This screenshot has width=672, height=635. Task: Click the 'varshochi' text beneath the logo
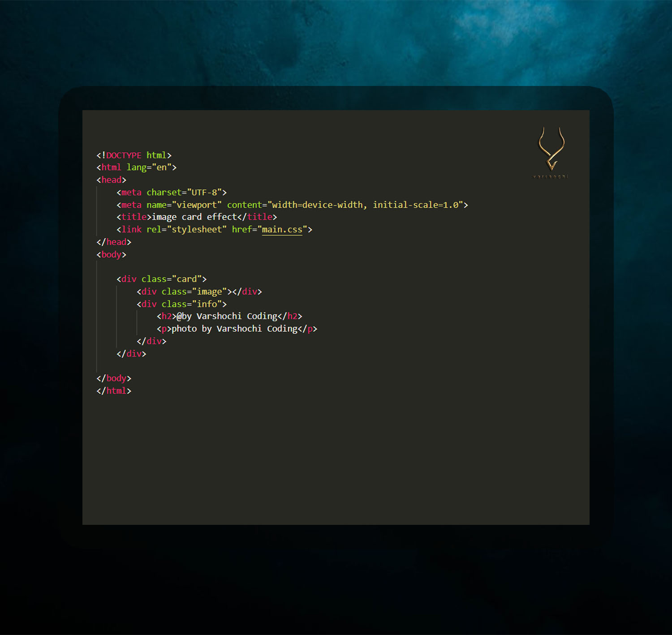coord(551,176)
